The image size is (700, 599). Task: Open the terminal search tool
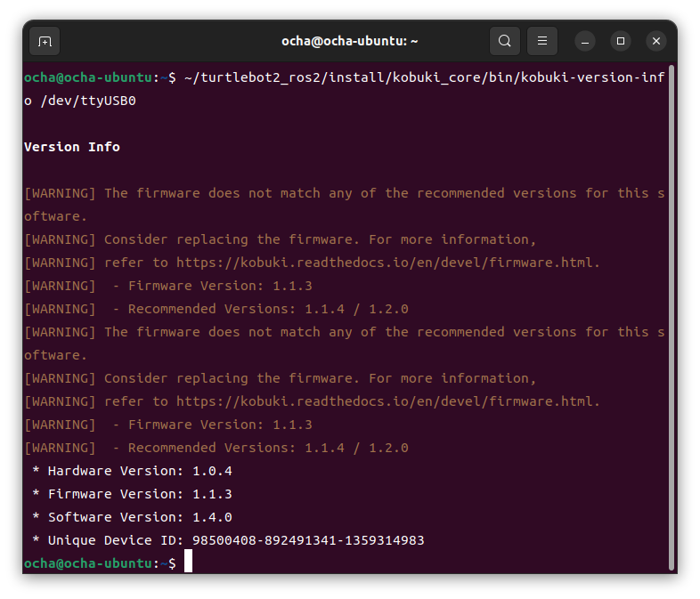[505, 41]
